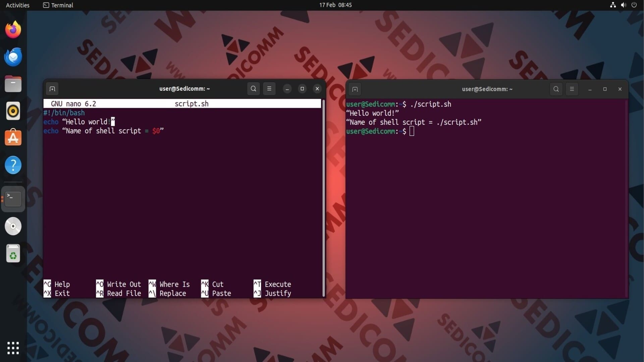The height and width of the screenshot is (362, 644).
Task: Open the Trash from the dock
Action: pos(13,253)
